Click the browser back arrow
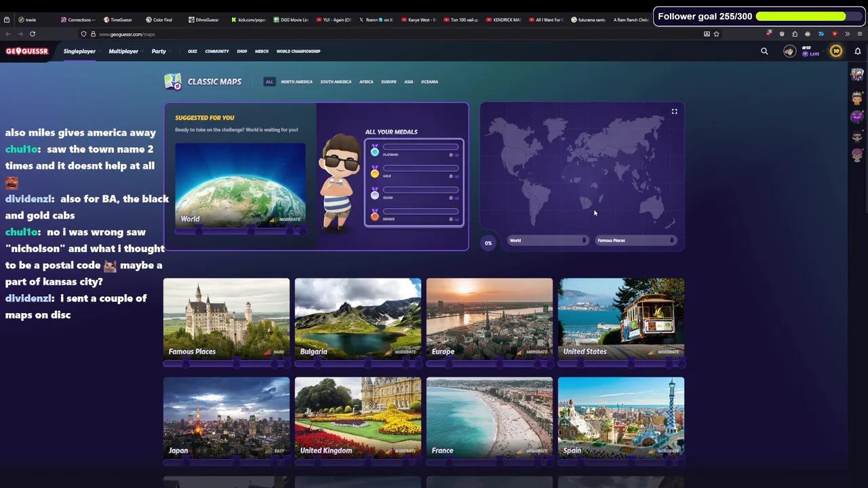 coord(8,34)
